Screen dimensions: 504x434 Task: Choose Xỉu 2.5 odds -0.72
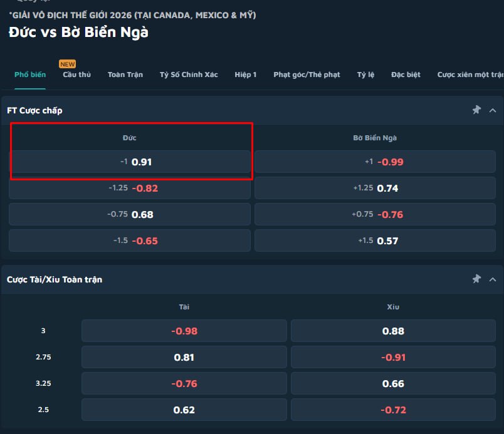pos(393,410)
